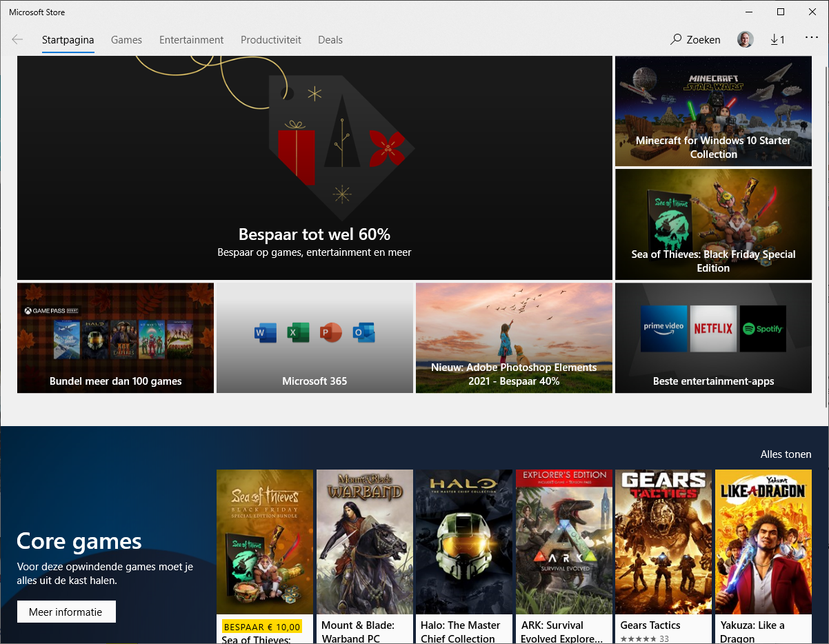Switch to the Startpagina tab
The image size is (829, 644).
coord(68,40)
